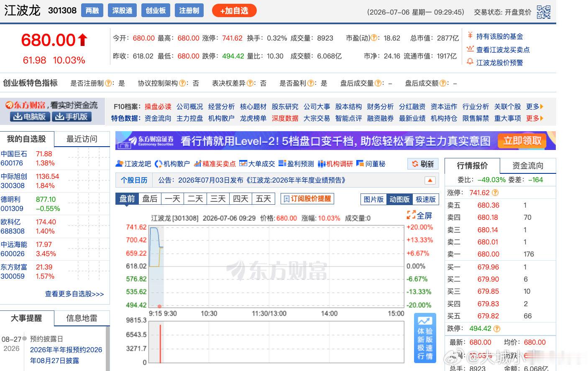Screen dimensions: 588x371
Task: Open 东方财富 300059 in watchlist
Action: (14, 272)
